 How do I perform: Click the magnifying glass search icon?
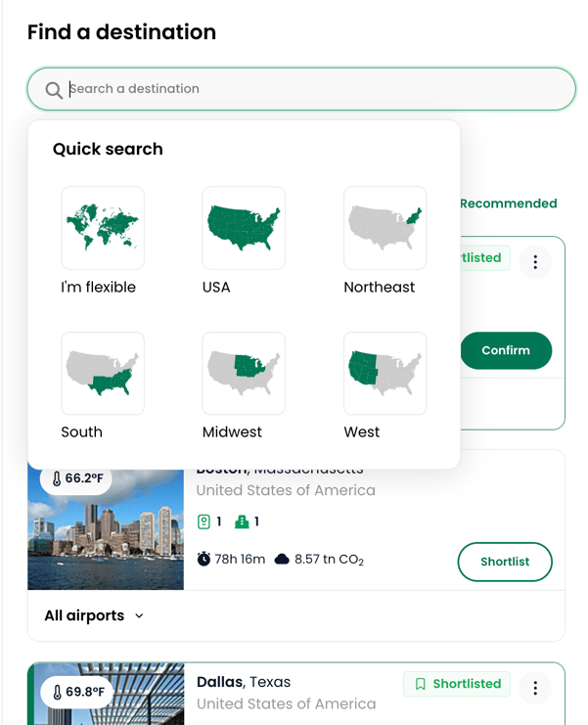coord(54,90)
